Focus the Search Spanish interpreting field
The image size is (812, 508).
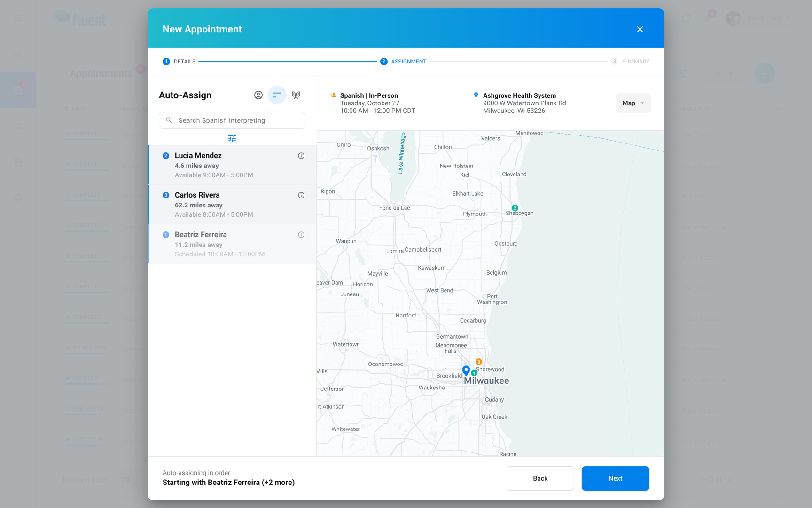[x=232, y=120]
